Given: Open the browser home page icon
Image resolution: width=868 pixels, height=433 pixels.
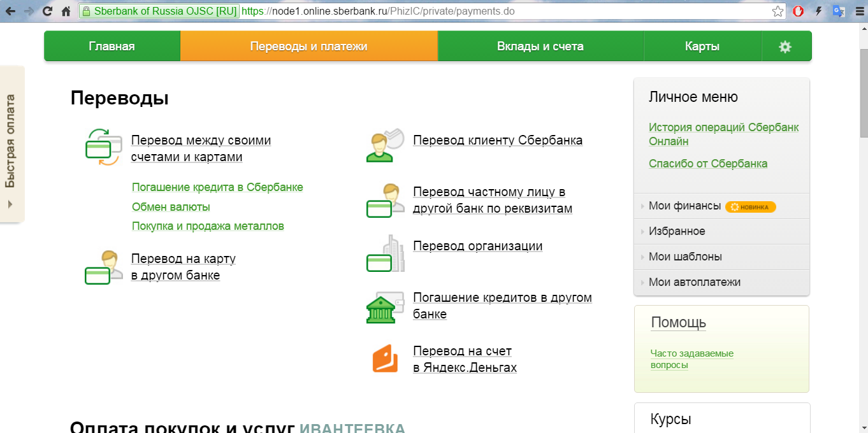Looking at the screenshot, I should 66,11.
